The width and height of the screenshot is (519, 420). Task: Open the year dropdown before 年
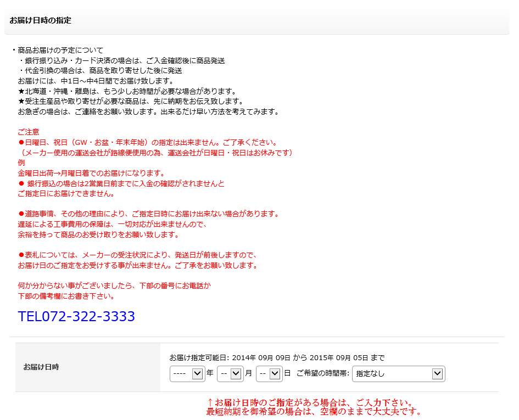pos(187,374)
